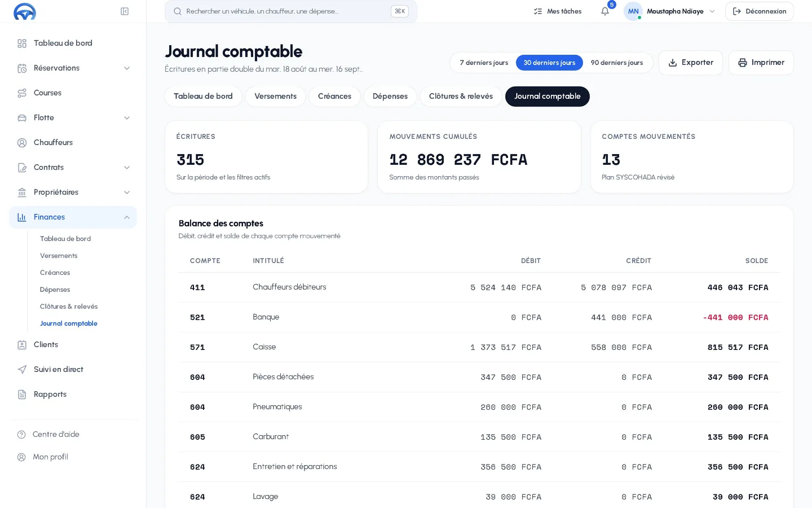Click the Clients contact icon

(x=22, y=345)
